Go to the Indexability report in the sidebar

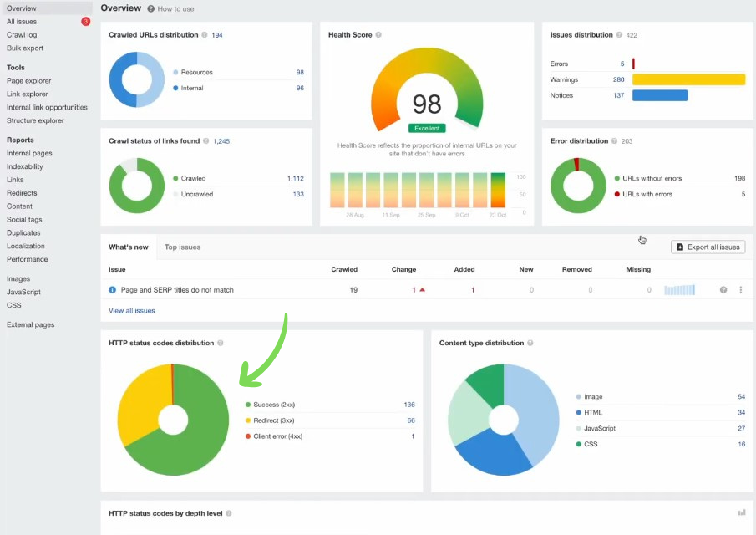[x=25, y=166]
